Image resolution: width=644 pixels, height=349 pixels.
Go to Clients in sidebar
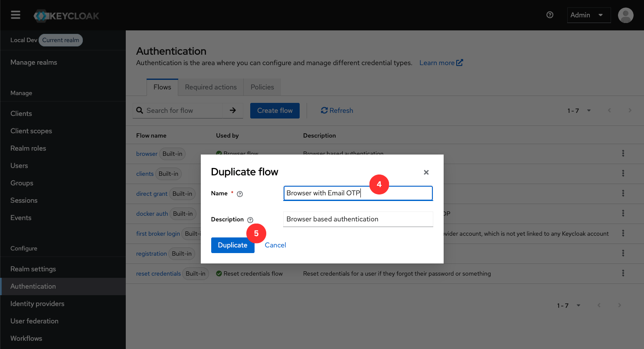pos(21,113)
